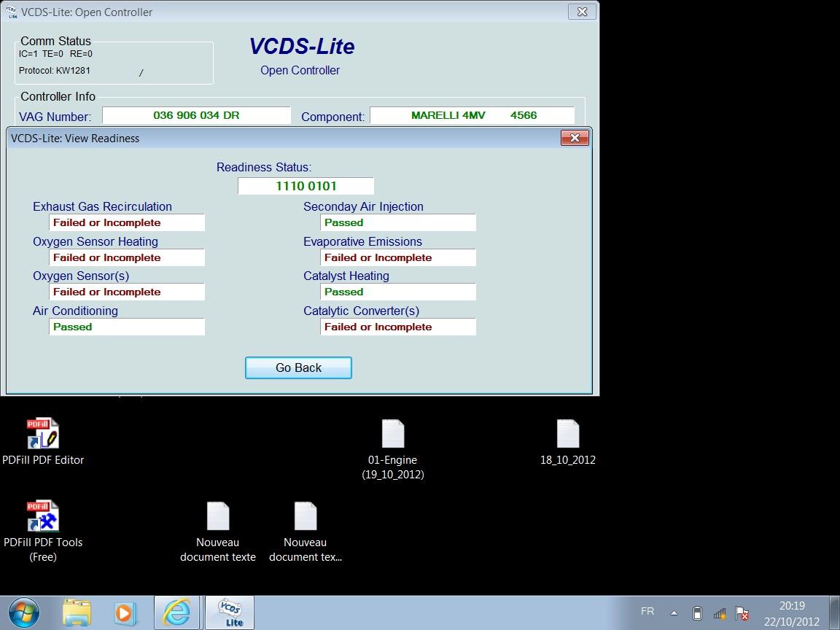Show hidden system tray icons
This screenshot has height=630, width=840.
pos(674,612)
